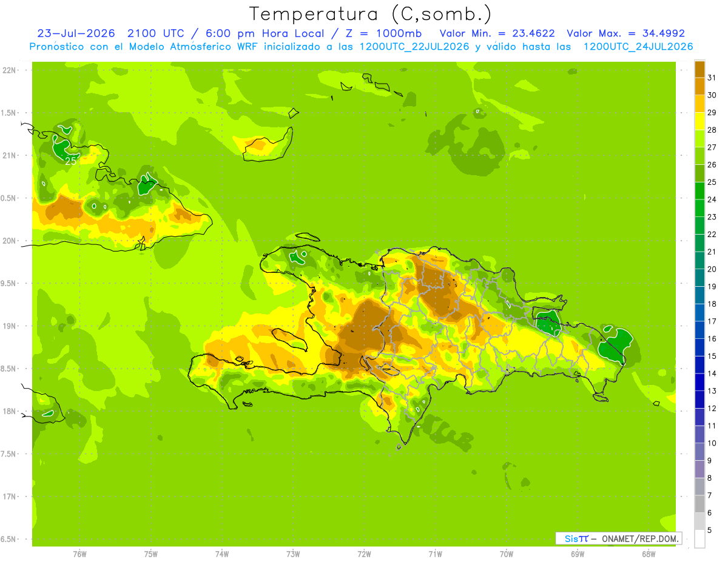Click the "1200UTC_22JUL2026" initialization time

tap(414, 47)
